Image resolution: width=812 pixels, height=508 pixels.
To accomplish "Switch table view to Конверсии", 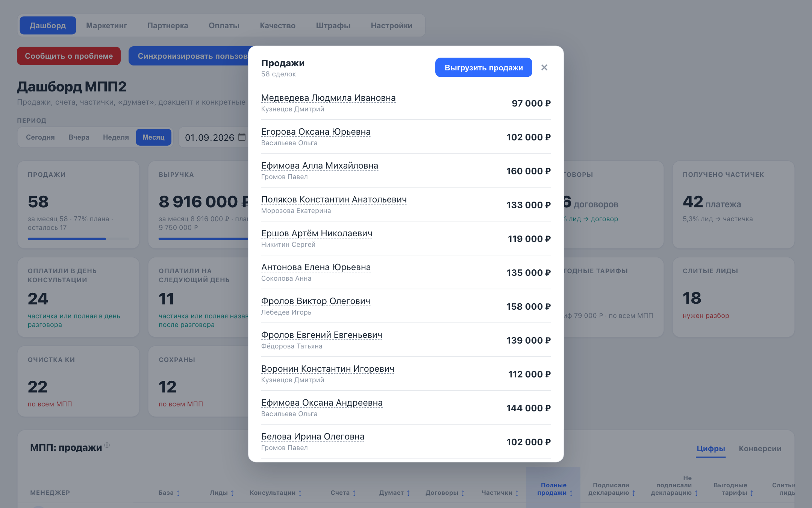I will (x=760, y=449).
